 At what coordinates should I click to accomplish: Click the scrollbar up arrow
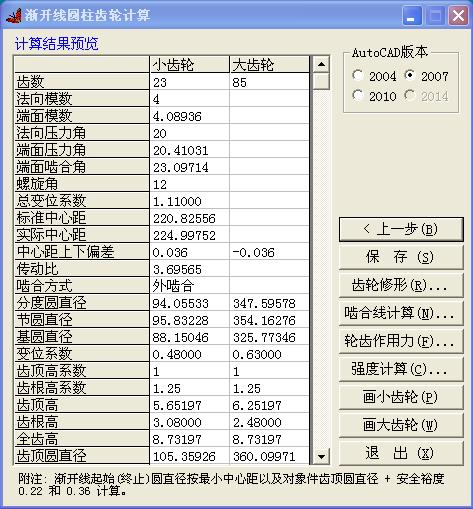(321, 64)
